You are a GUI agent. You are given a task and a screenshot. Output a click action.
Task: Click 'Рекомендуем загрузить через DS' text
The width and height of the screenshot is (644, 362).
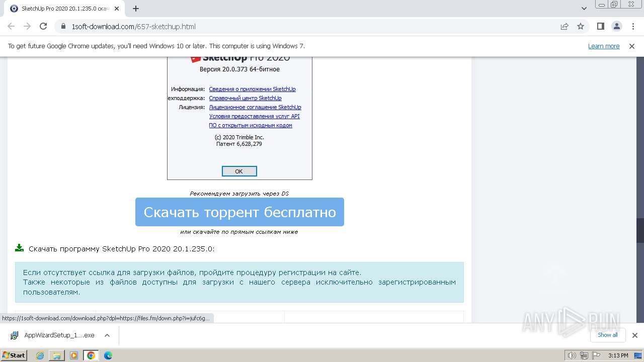coord(239,194)
